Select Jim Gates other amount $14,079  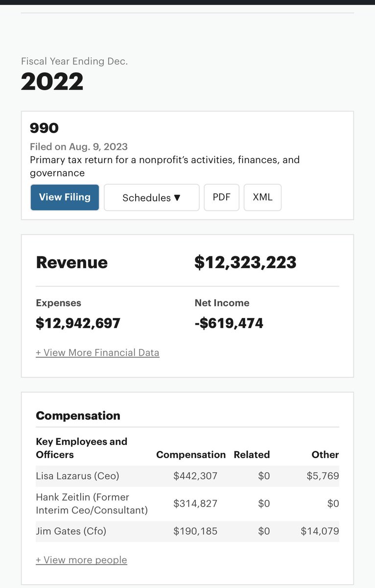coord(320,531)
